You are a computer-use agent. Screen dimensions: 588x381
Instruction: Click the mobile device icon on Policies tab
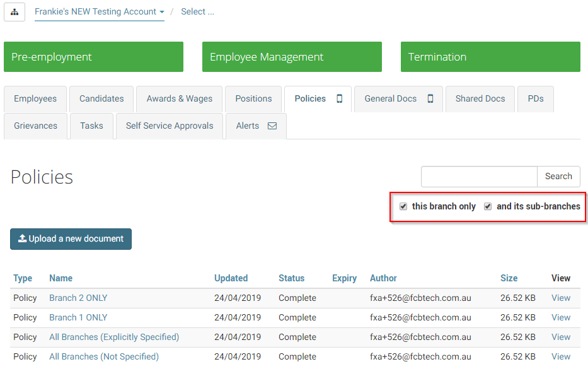339,98
